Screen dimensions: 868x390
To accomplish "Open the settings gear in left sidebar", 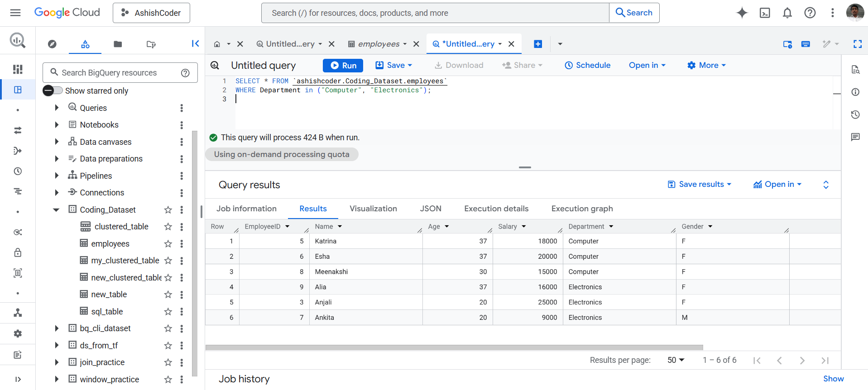I will pyautogui.click(x=18, y=333).
